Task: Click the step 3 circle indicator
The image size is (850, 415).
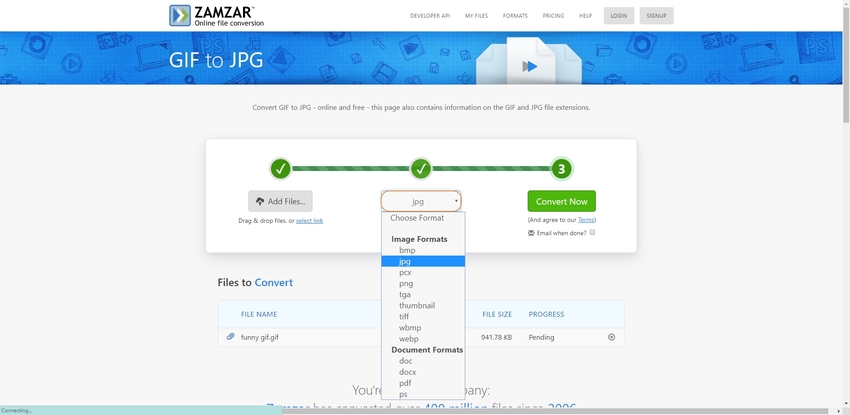Action: point(562,168)
